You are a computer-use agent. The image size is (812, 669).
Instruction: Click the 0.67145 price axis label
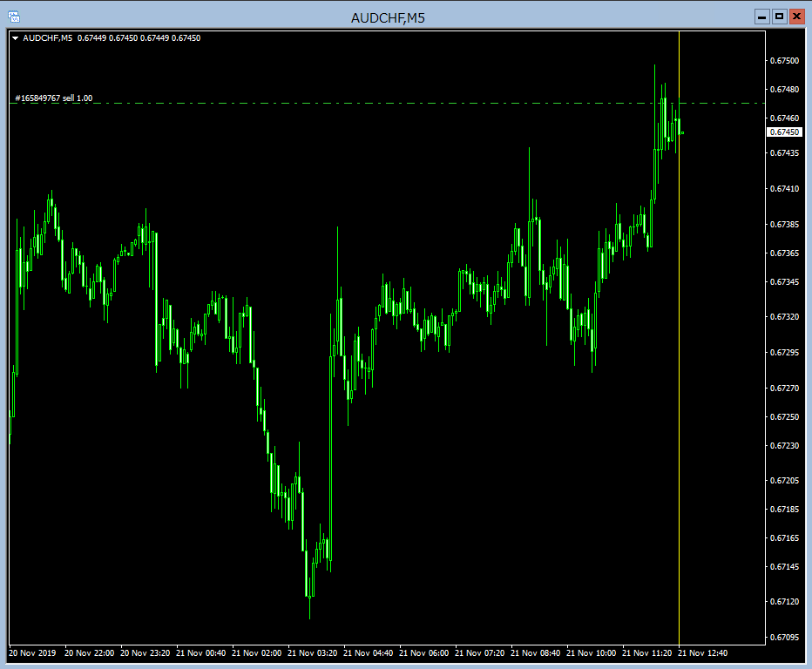tap(784, 567)
